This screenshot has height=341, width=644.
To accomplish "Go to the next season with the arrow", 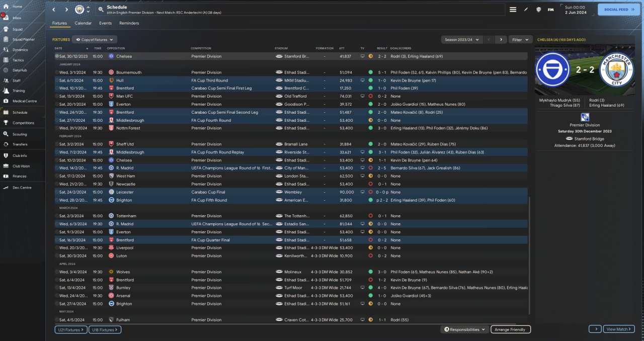I will [x=501, y=39].
